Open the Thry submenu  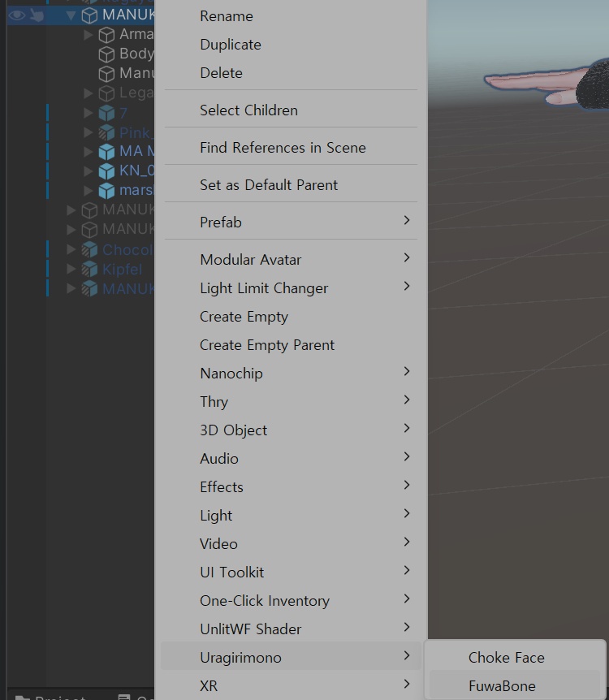[290, 402]
